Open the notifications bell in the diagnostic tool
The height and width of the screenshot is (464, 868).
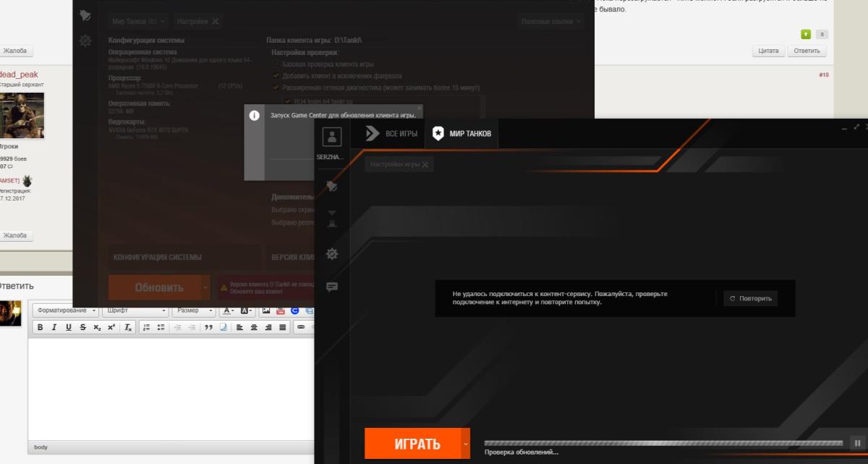coord(85,15)
